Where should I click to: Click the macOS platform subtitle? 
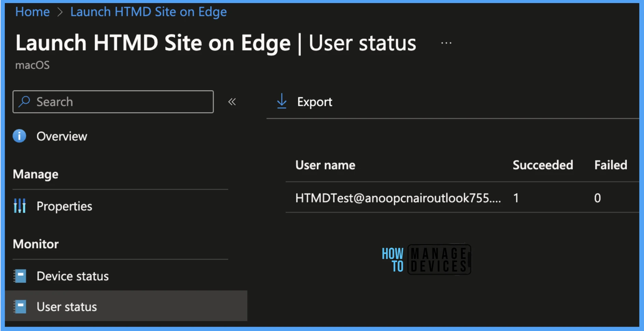tap(32, 65)
